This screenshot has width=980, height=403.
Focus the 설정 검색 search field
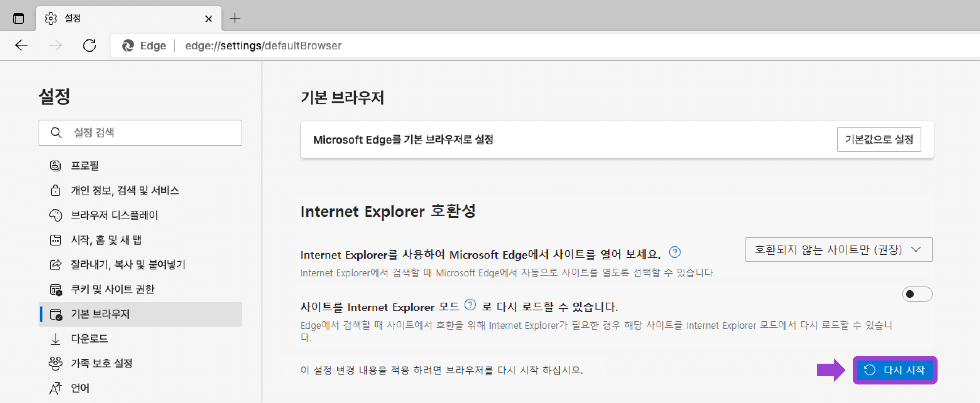(140, 133)
